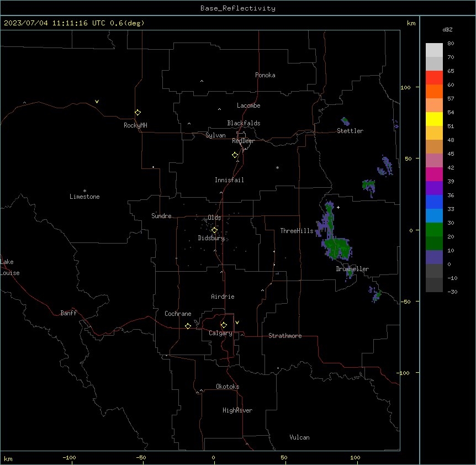Click the yellow diamond marker above RockyMH
Viewport: 476px width, 465px height.
[137, 113]
